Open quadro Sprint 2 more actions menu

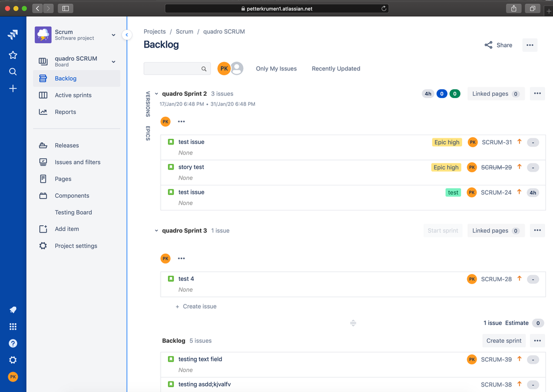click(x=537, y=94)
